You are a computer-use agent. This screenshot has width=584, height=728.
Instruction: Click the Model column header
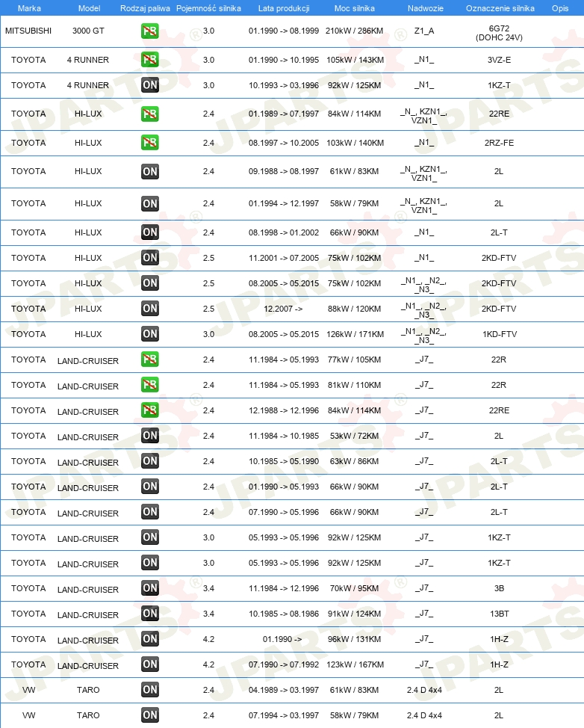[x=89, y=8]
